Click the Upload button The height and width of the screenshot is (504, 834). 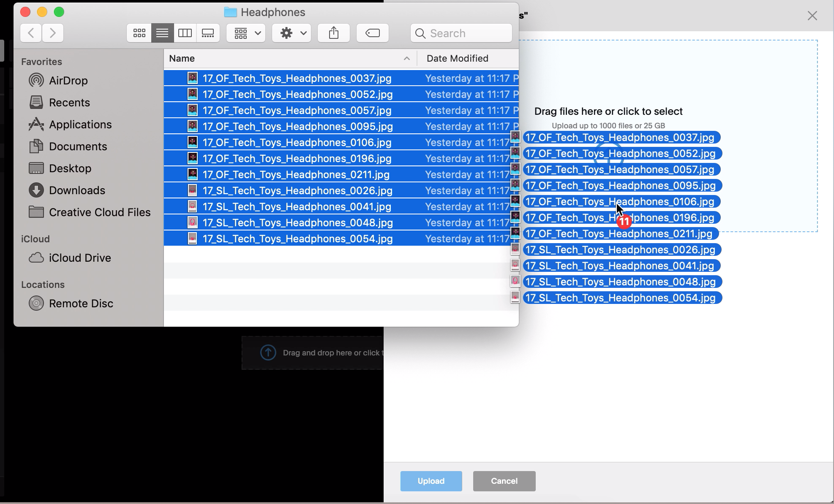pyautogui.click(x=431, y=481)
